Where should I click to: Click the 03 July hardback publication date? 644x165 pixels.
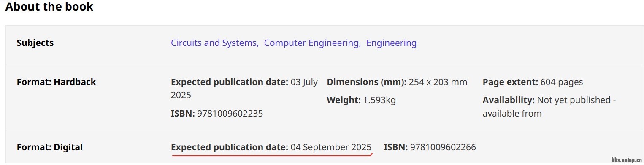pyautogui.click(x=304, y=82)
